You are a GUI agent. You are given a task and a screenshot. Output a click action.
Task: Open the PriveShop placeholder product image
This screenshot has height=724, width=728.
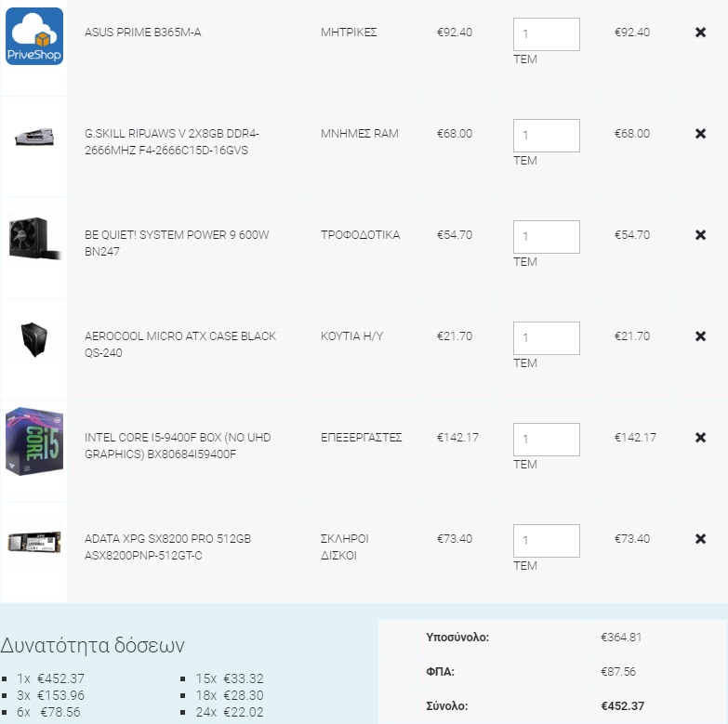click(x=33, y=36)
